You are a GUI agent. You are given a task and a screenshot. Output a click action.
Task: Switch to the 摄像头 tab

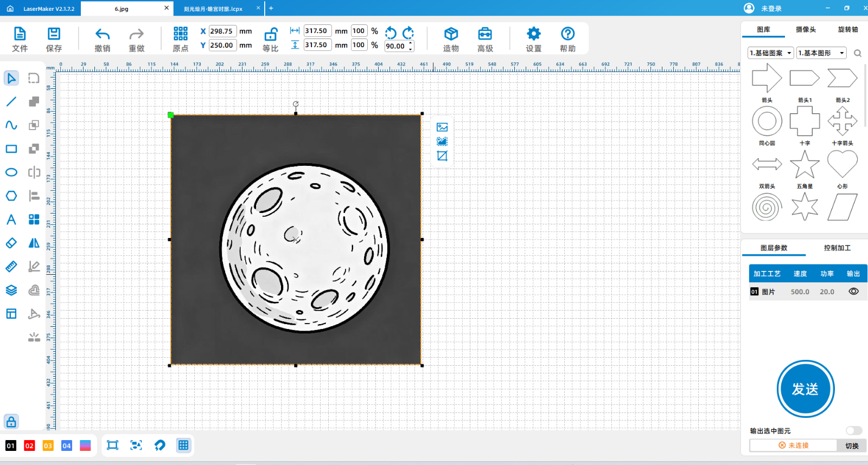(806, 30)
